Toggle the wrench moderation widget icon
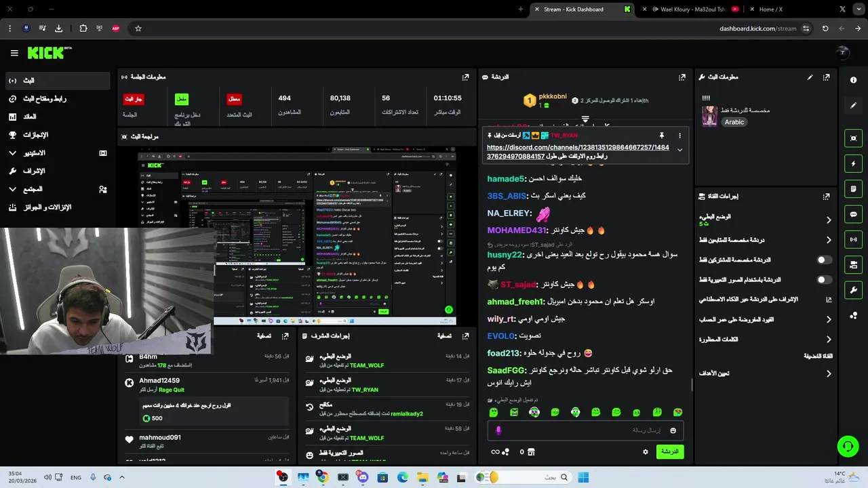 (x=853, y=290)
